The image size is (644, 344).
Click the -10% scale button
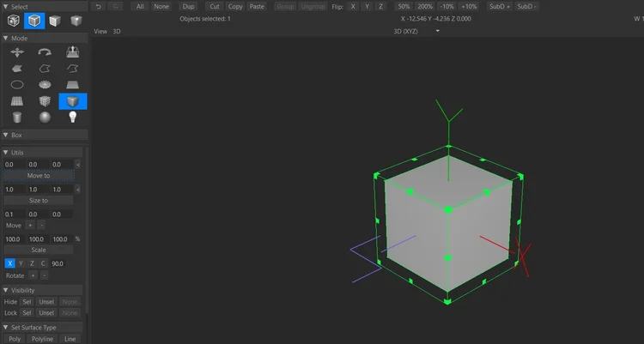tap(447, 7)
